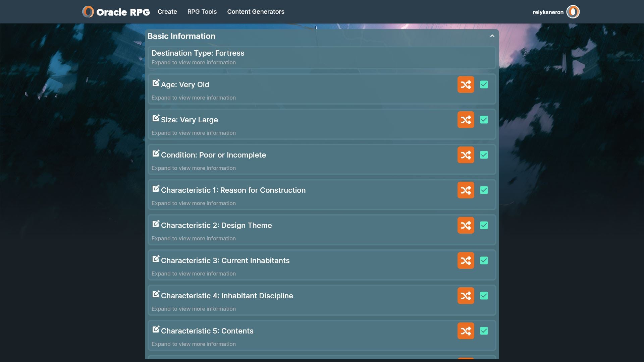Open the Create menu
The image size is (644, 362).
[x=167, y=12]
